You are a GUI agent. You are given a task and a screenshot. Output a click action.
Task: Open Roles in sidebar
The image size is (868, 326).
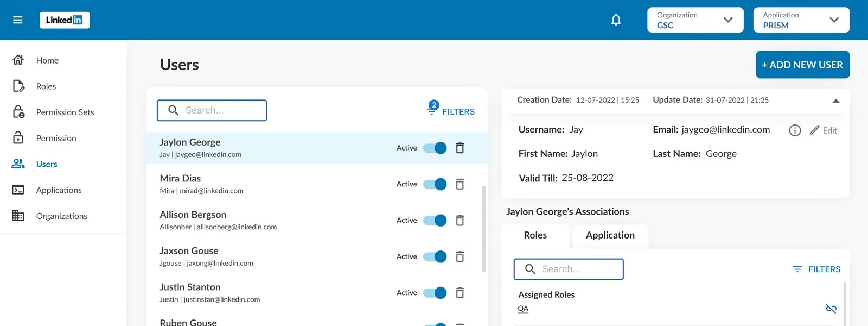coord(46,86)
